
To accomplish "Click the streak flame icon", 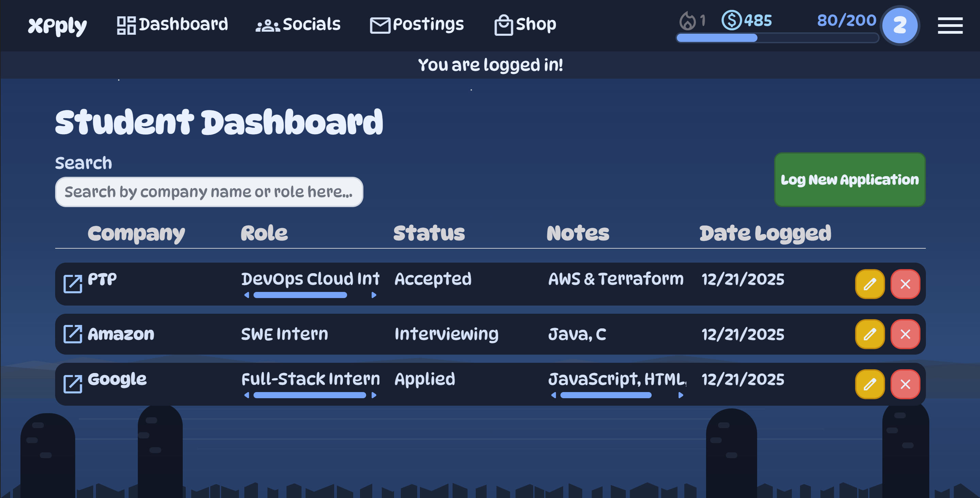I will [x=687, y=20].
